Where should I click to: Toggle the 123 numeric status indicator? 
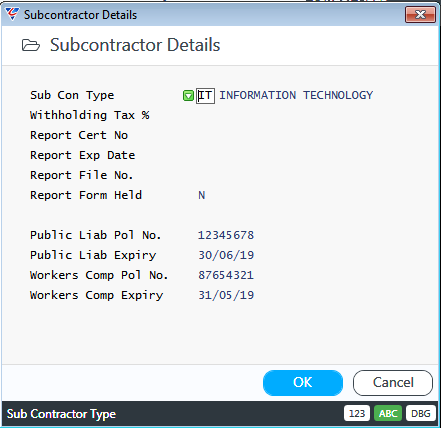(x=357, y=414)
